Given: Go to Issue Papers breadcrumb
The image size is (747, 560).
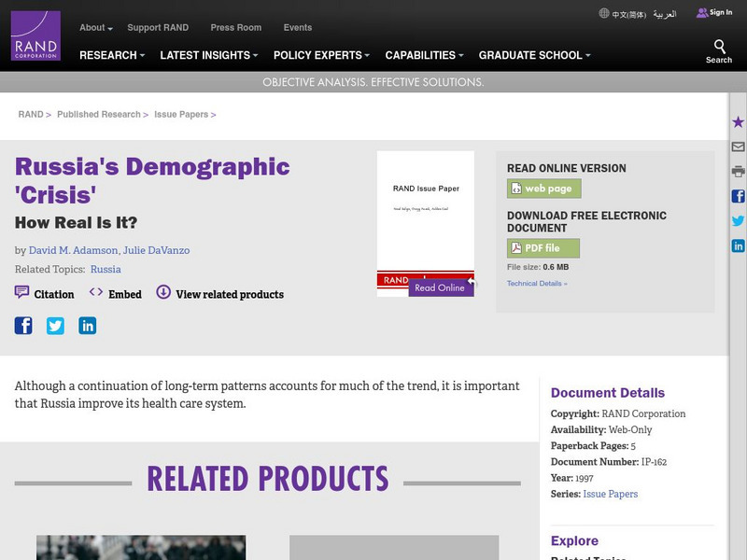Looking at the screenshot, I should (181, 114).
